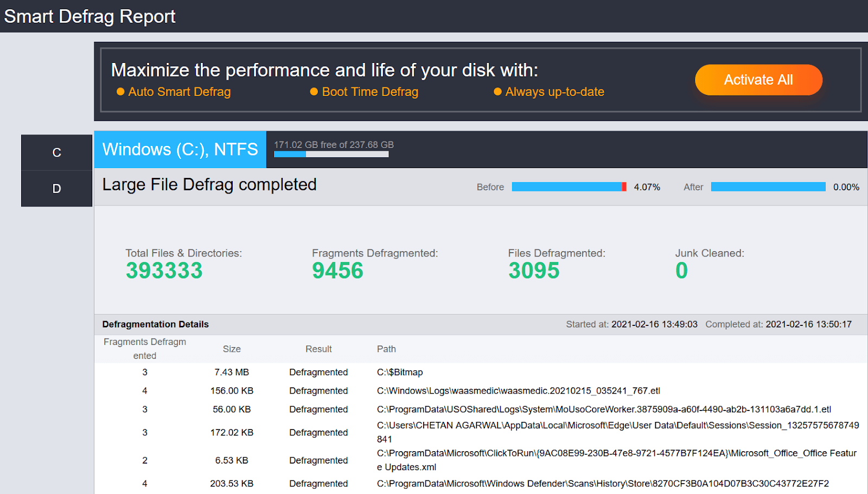Viewport: 868px width, 494px height.
Task: Click the orange bullet beside Auto Smart Defrag
Action: point(120,92)
